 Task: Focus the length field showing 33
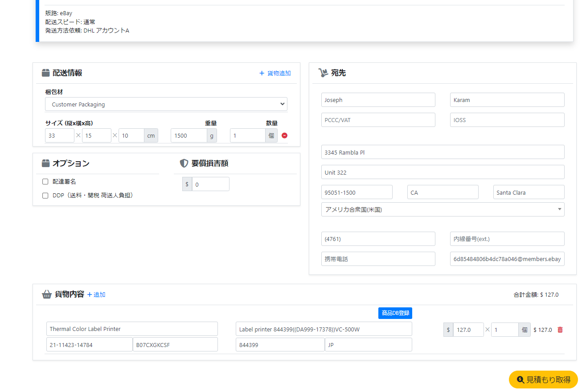60,135
